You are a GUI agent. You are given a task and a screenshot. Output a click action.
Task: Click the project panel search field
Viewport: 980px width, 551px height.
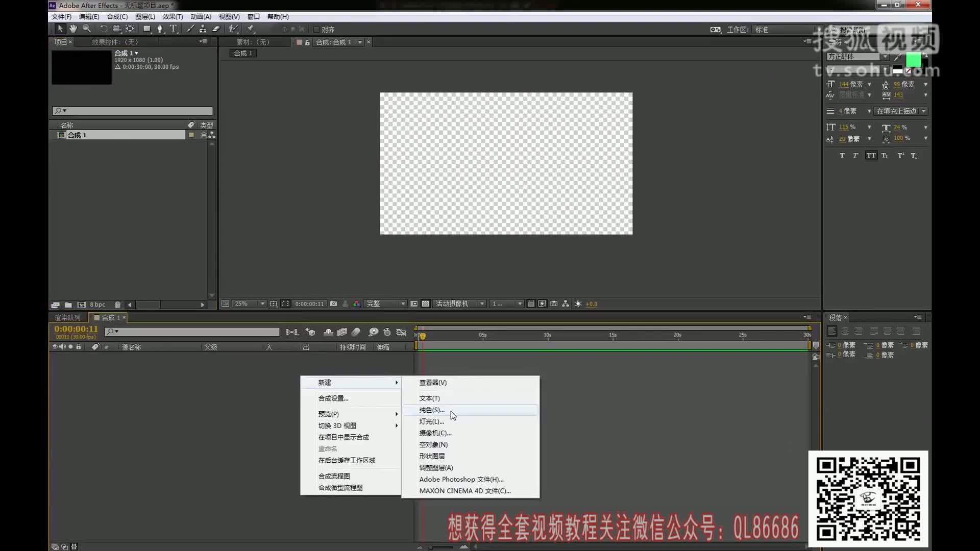coord(132,111)
